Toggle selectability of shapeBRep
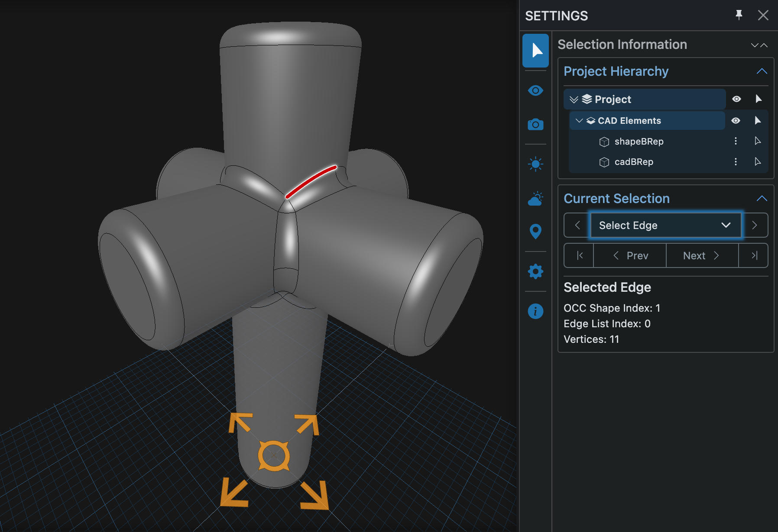Viewport: 778px width, 532px height. (x=758, y=141)
